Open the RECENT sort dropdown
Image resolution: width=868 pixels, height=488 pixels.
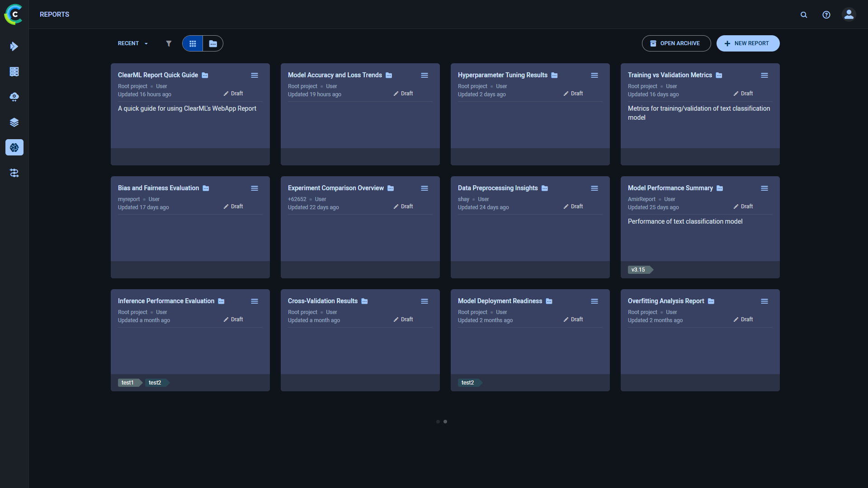pos(132,43)
